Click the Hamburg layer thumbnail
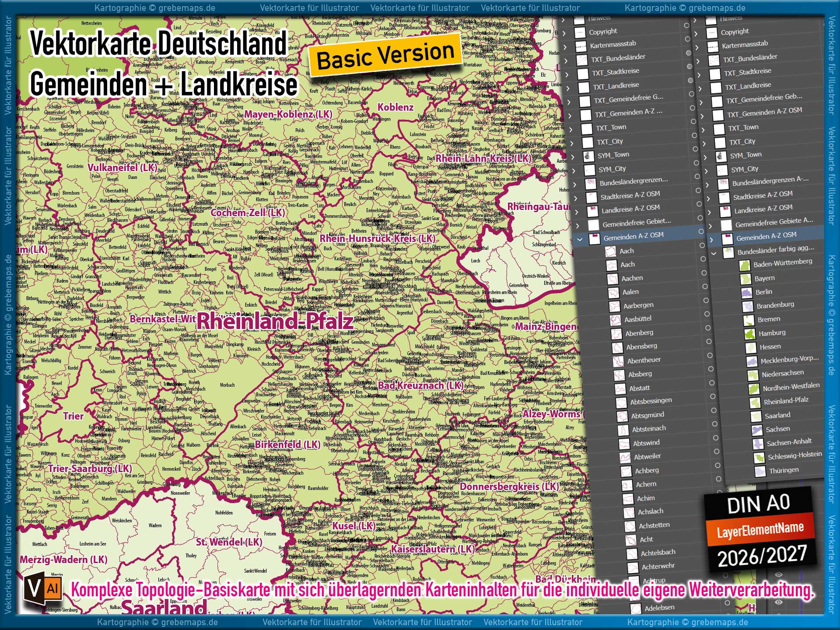The height and width of the screenshot is (630, 840). (749, 334)
